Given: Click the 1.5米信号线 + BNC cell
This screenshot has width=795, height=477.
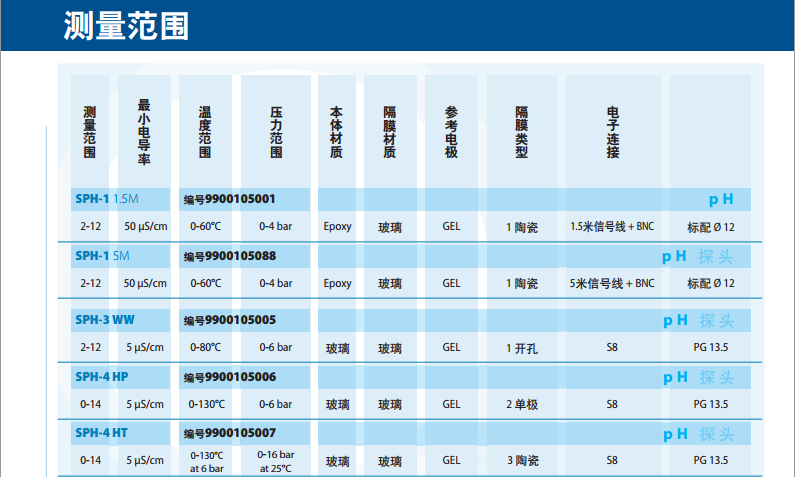Looking at the screenshot, I should point(612,227).
